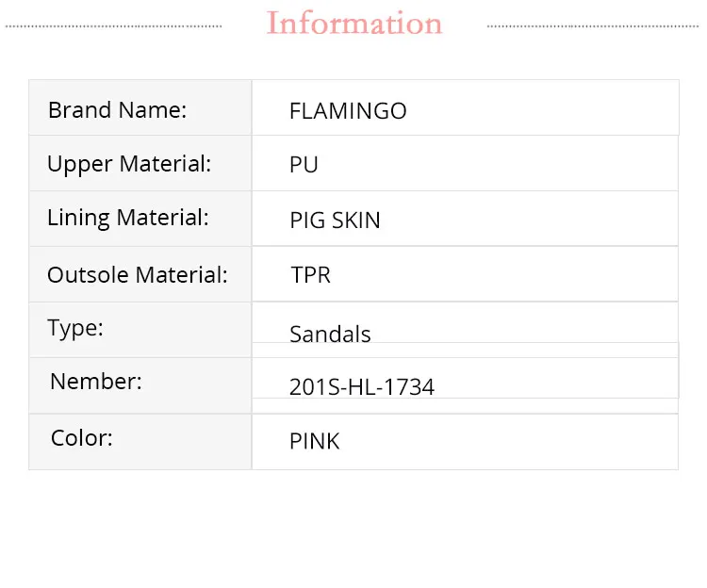Select the PINK color value
This screenshot has width=707, height=588.
(315, 441)
